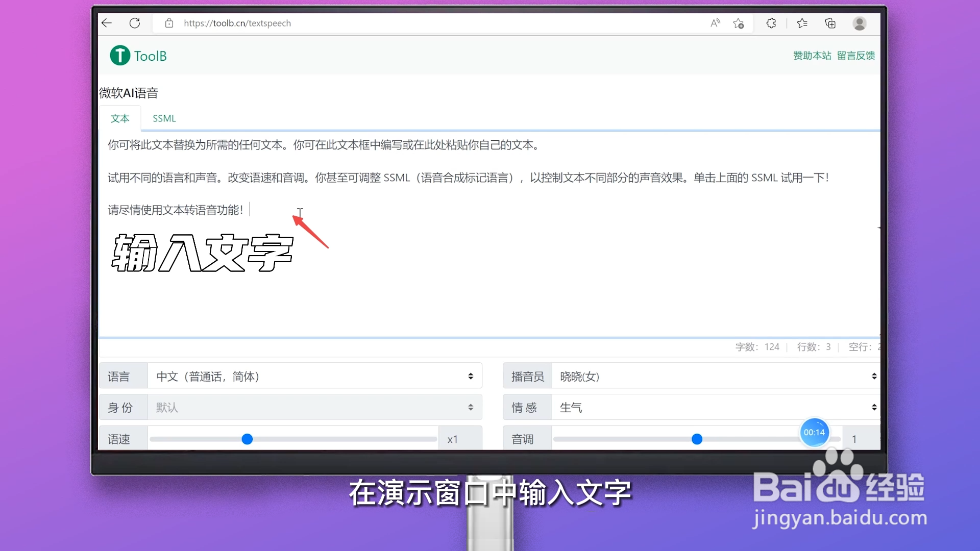Add this page to favorites
The image size is (980, 551).
click(739, 23)
